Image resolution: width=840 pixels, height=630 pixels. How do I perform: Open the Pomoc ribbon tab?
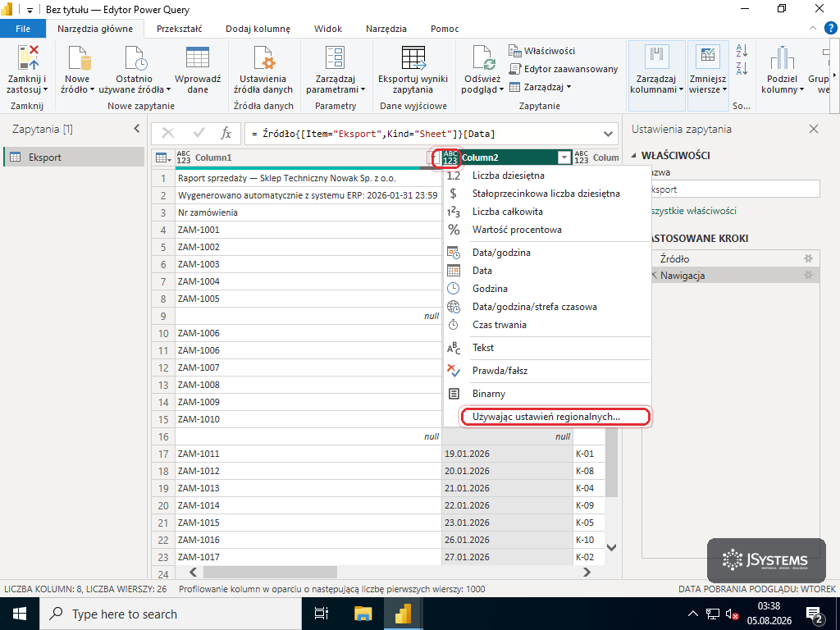click(x=445, y=29)
